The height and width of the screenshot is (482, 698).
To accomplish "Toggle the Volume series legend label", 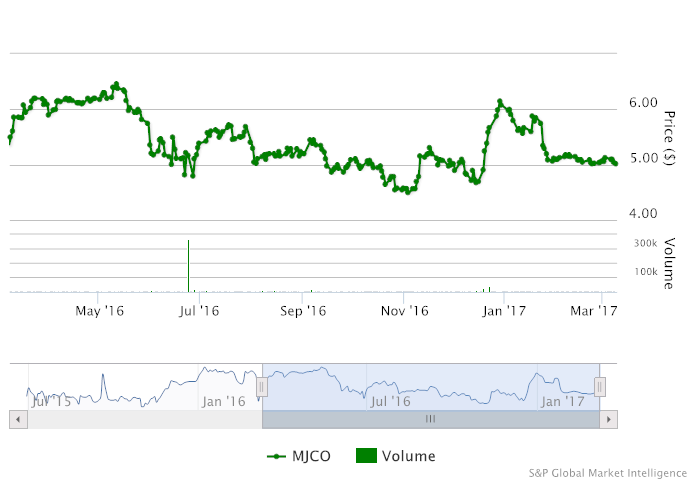I will click(409, 456).
